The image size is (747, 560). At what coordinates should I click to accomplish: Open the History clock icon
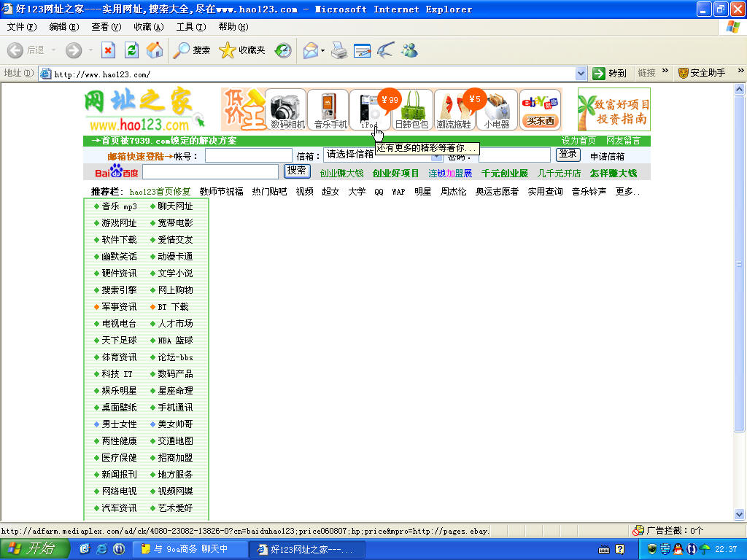tap(283, 50)
